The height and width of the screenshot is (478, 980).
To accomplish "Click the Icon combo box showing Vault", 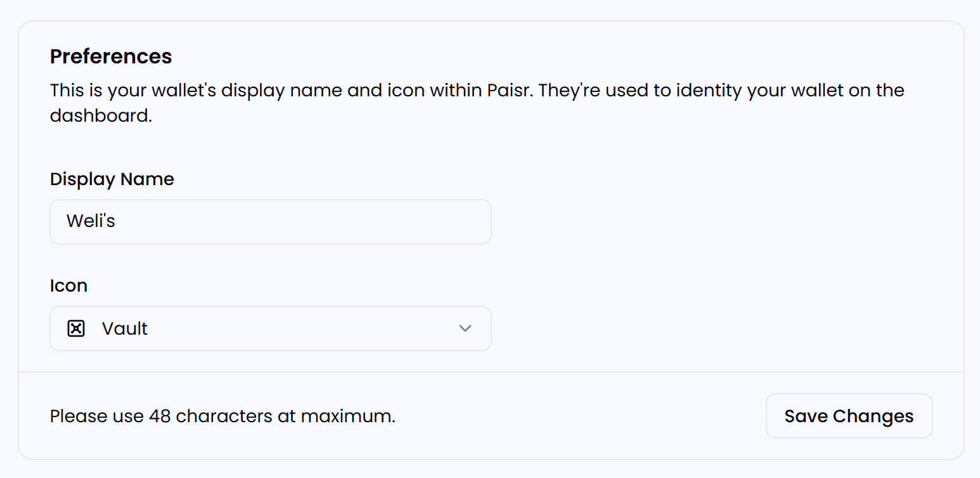I will pos(271,328).
